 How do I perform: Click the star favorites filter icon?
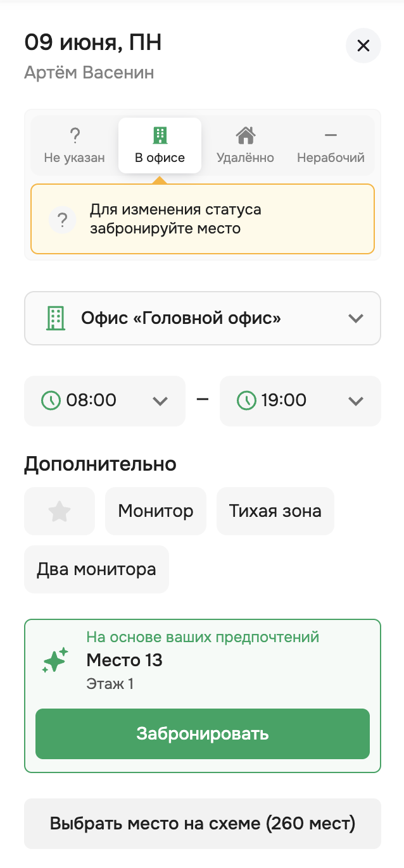click(x=60, y=511)
